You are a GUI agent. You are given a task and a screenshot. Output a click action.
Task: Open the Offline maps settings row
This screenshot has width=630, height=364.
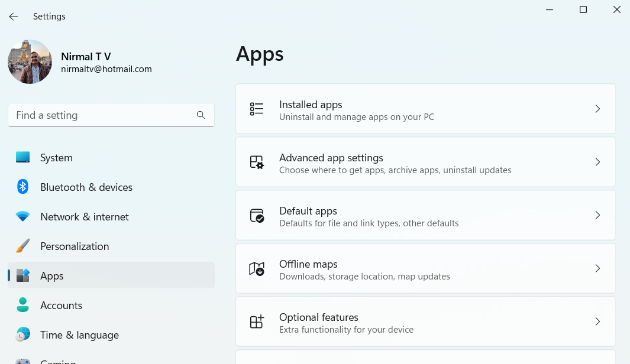coord(425,268)
